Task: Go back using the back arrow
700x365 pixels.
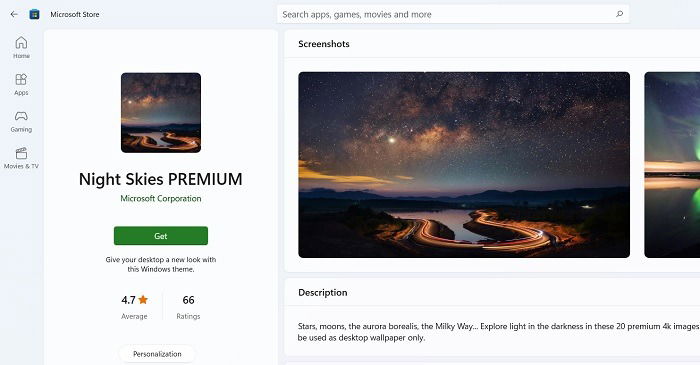Action: [14, 14]
